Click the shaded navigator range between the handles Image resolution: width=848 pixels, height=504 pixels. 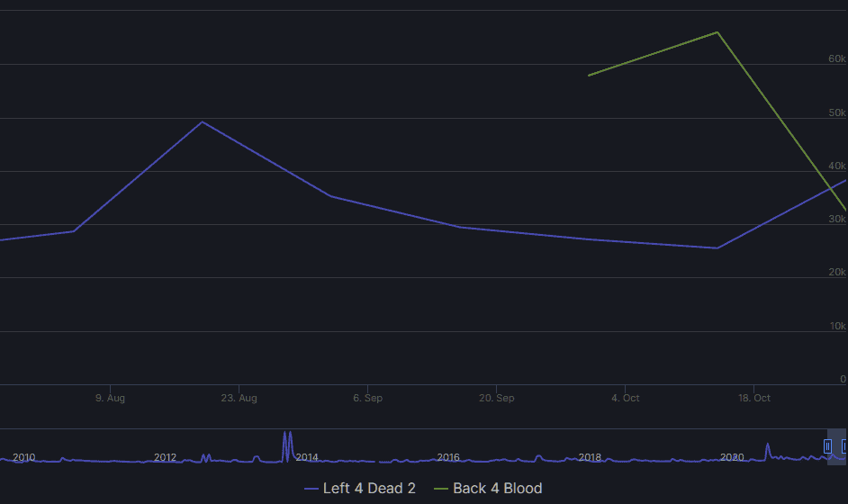click(x=836, y=446)
